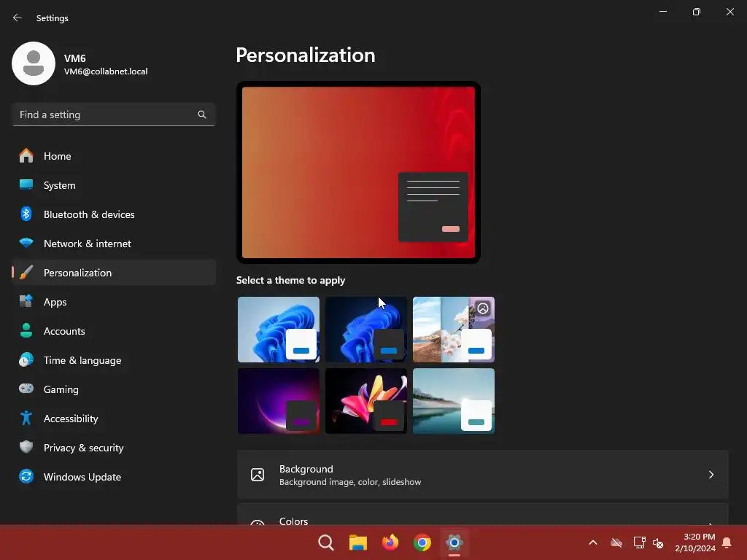Image resolution: width=747 pixels, height=560 pixels.
Task: Open System settings
Action: (114, 185)
